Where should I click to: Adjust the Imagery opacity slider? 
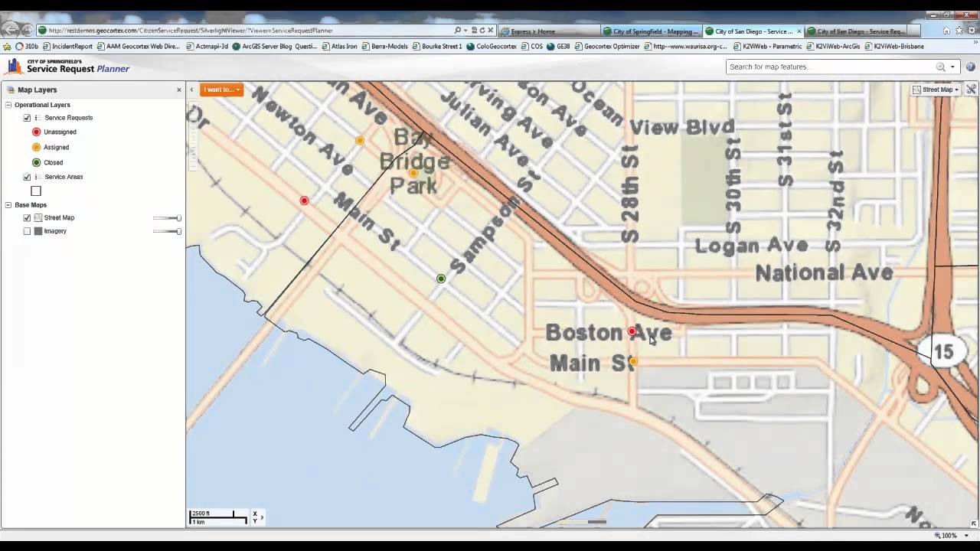tap(167, 231)
